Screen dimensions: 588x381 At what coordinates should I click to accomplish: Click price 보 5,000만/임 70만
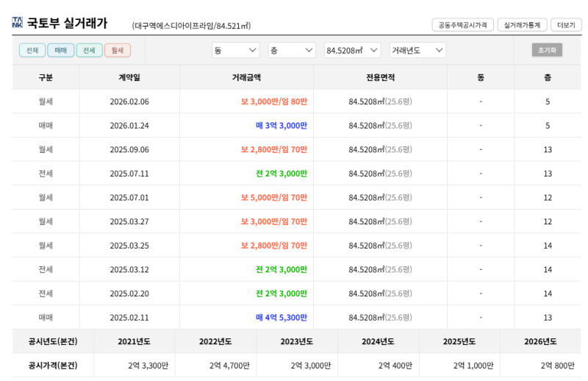pos(274,198)
